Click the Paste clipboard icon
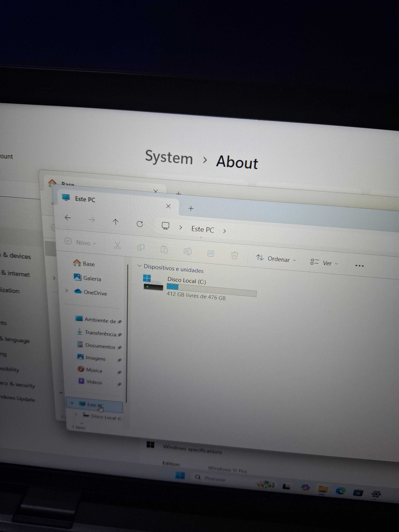 point(164,249)
